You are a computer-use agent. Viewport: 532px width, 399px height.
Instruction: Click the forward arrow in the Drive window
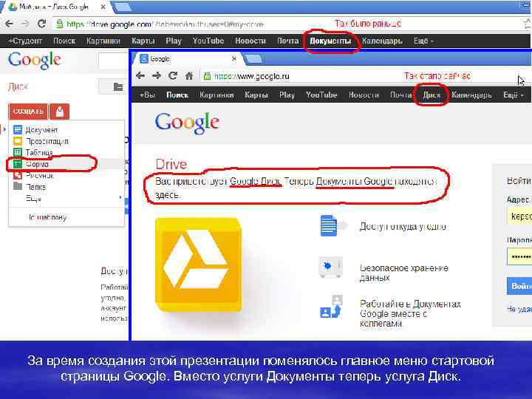(25, 24)
